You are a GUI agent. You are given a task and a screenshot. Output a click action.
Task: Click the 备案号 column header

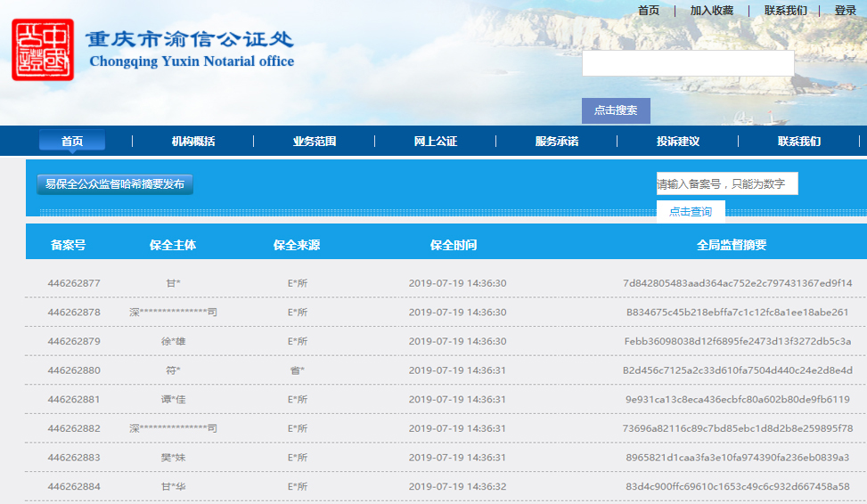pyautogui.click(x=68, y=245)
